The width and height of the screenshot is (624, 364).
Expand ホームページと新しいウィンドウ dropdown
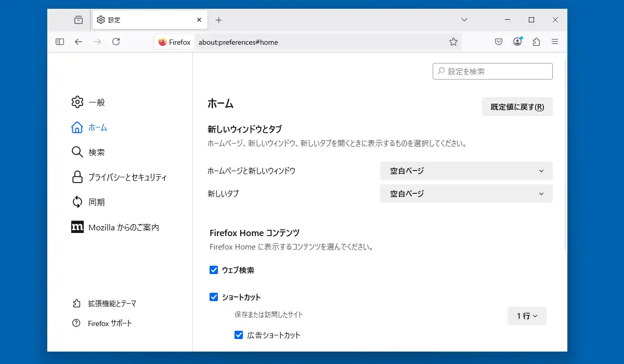pyautogui.click(x=466, y=171)
